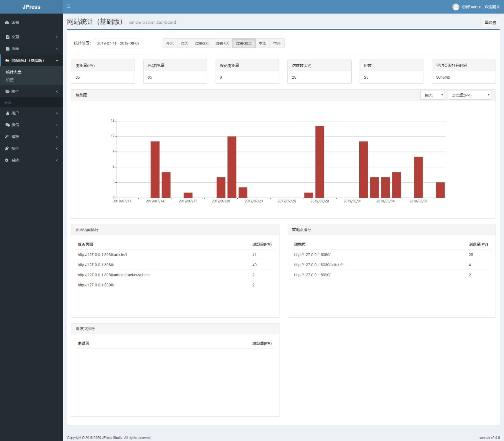
Task: Expand the 微信 menu chevron
Action: (57, 125)
